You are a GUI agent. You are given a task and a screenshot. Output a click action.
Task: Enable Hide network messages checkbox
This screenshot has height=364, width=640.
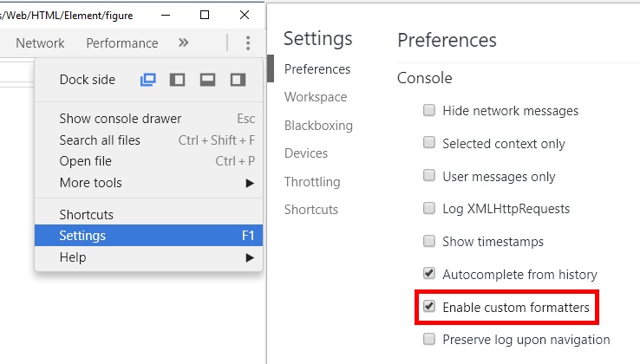point(428,110)
